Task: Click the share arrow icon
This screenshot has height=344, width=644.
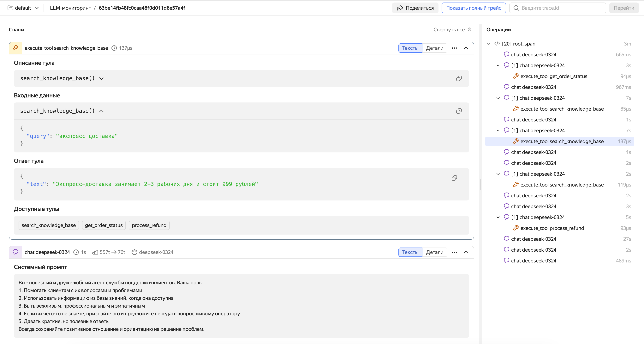Action: click(x=400, y=8)
